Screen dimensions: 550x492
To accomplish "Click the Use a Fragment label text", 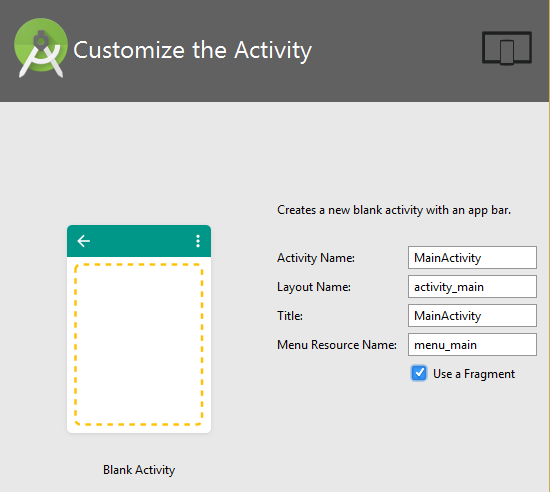I will (474, 374).
